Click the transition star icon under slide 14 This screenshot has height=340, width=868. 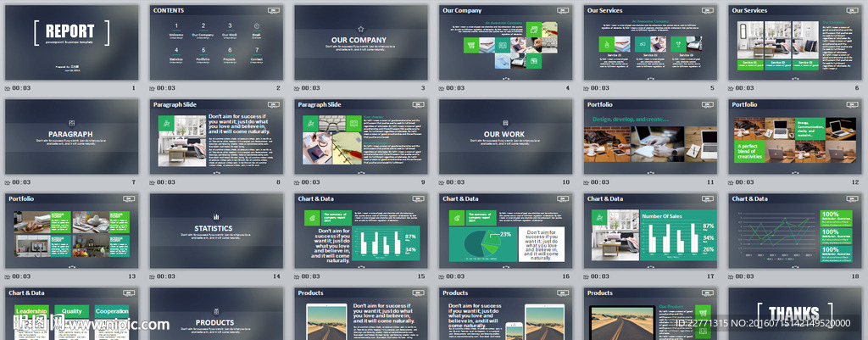[152, 276]
